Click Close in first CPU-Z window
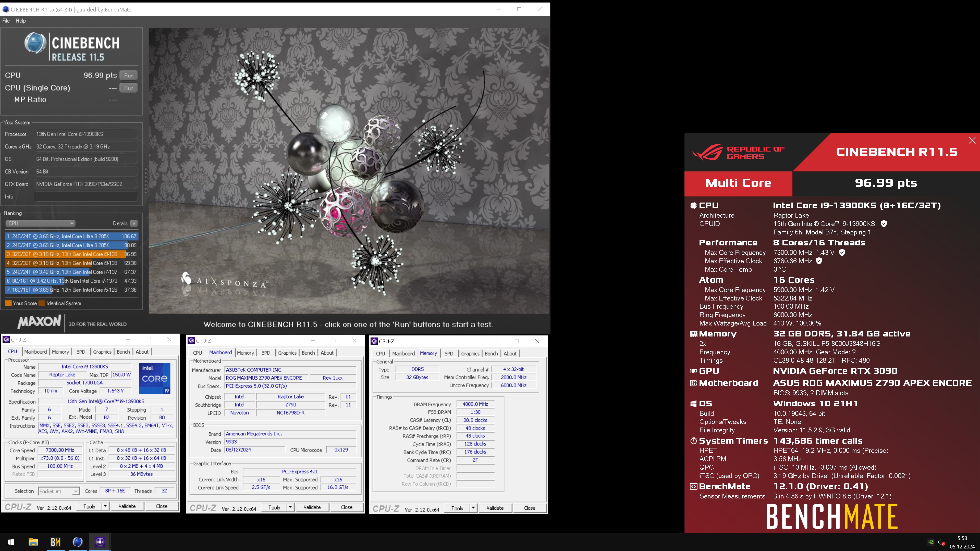 pyautogui.click(x=161, y=506)
